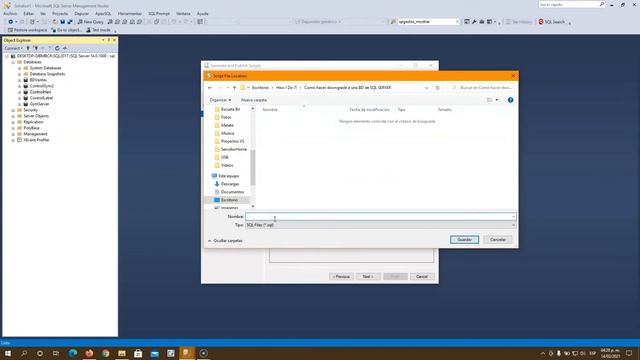Image resolution: width=640 pixels, height=360 pixels.
Task: Select Este equipo in the sidebar
Action: tap(228, 176)
